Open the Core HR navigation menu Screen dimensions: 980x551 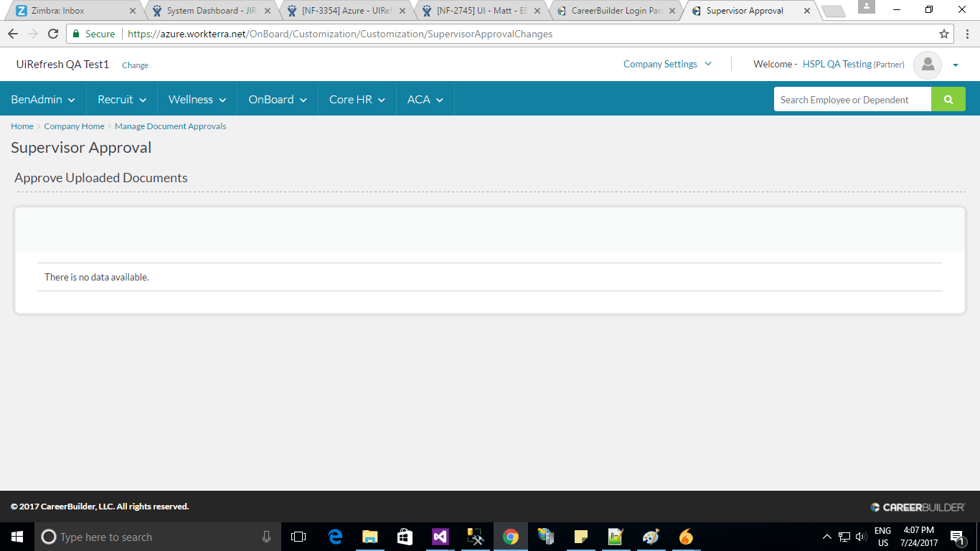pos(357,100)
